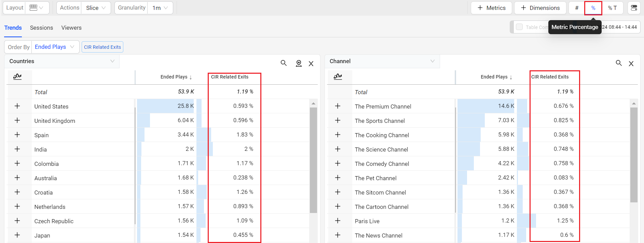
Task: Click India 2 % exits value
Action: 249,149
